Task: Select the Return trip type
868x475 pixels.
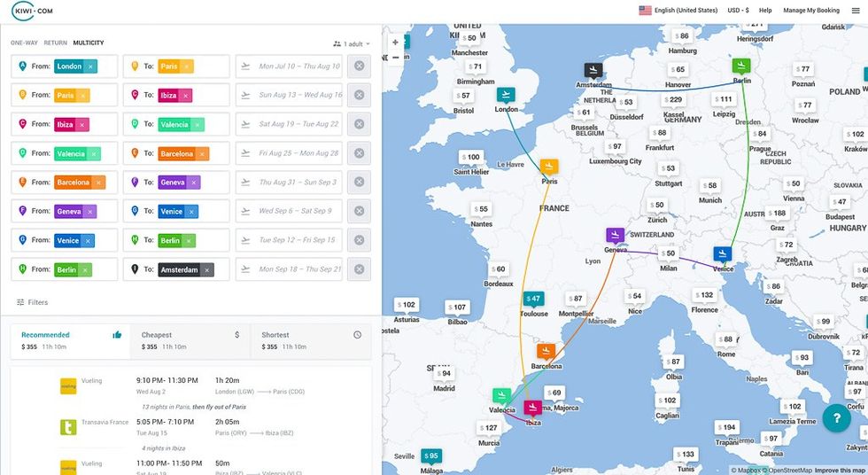Action: click(x=55, y=43)
